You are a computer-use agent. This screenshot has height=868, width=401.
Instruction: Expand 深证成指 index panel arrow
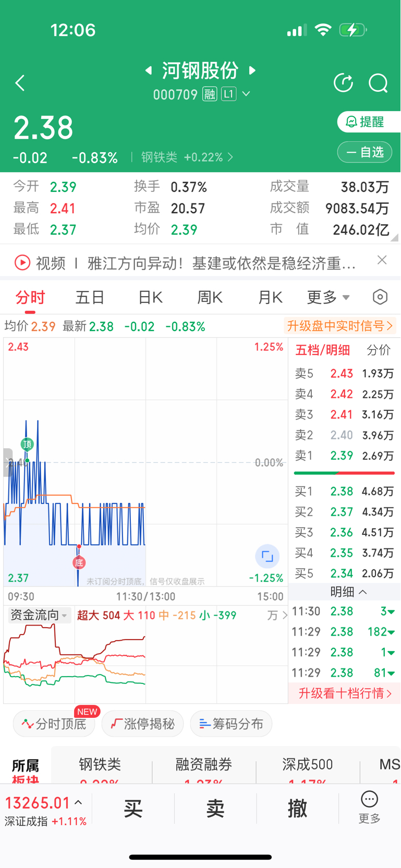[78, 803]
